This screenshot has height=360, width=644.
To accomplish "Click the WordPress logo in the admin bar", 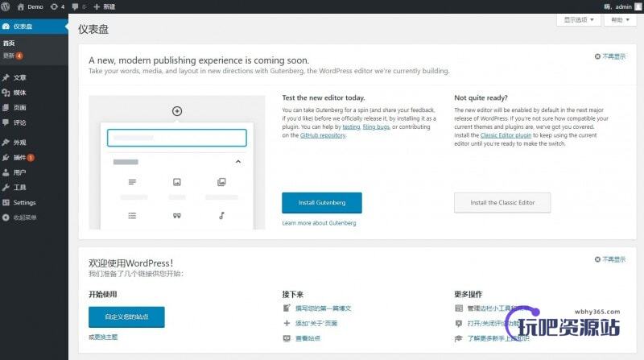I will tap(6, 6).
